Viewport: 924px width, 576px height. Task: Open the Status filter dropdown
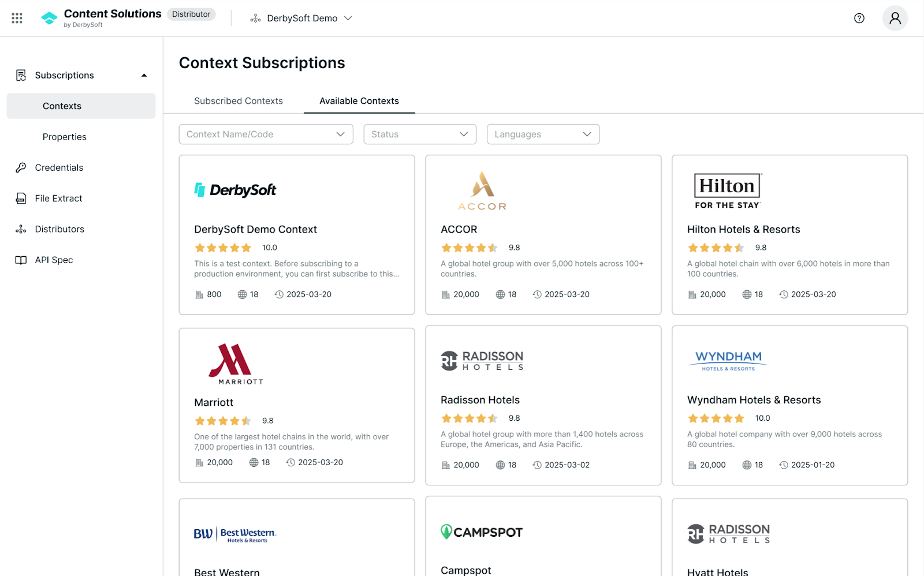pyautogui.click(x=420, y=134)
